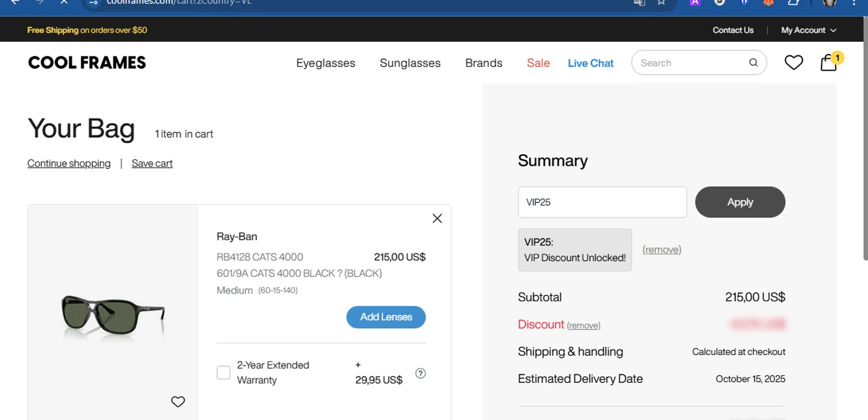Open the Eyeglasses menu
The width and height of the screenshot is (868, 420).
coord(326,63)
